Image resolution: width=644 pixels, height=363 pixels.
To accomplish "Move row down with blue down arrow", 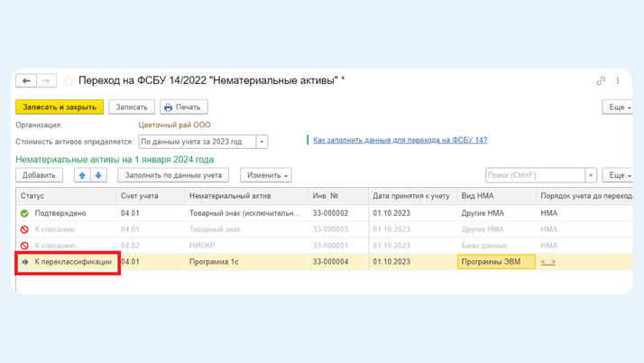I will [x=98, y=175].
